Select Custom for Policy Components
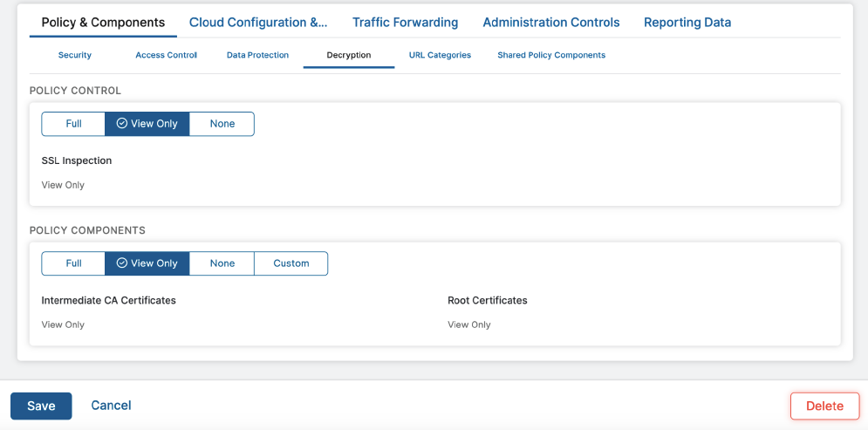Viewport: 868px width, 430px height. click(x=291, y=263)
